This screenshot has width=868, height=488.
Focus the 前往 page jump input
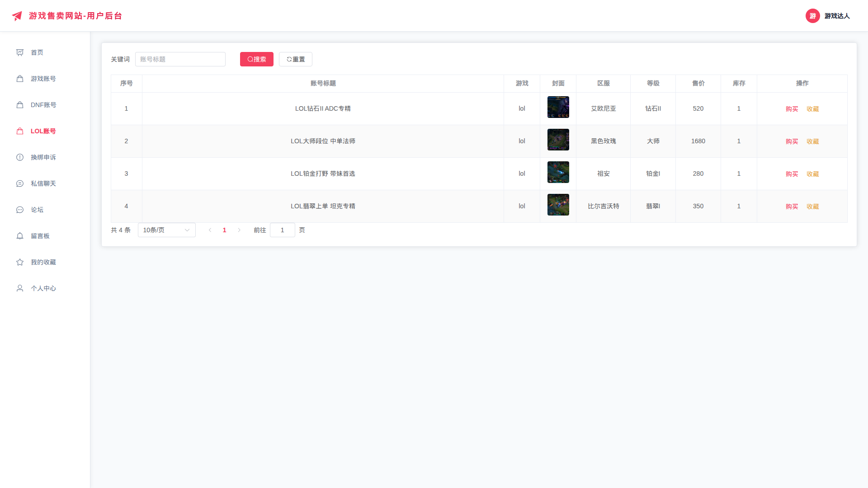click(282, 230)
